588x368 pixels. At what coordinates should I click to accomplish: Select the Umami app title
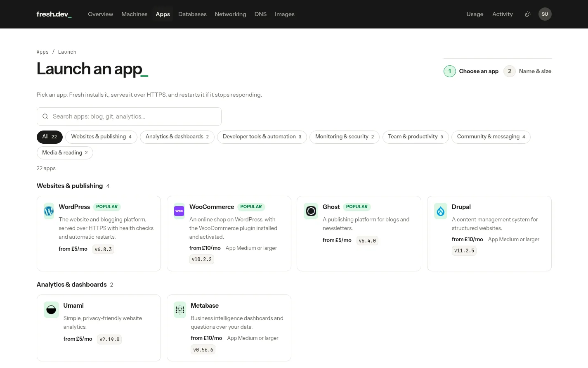click(x=73, y=306)
